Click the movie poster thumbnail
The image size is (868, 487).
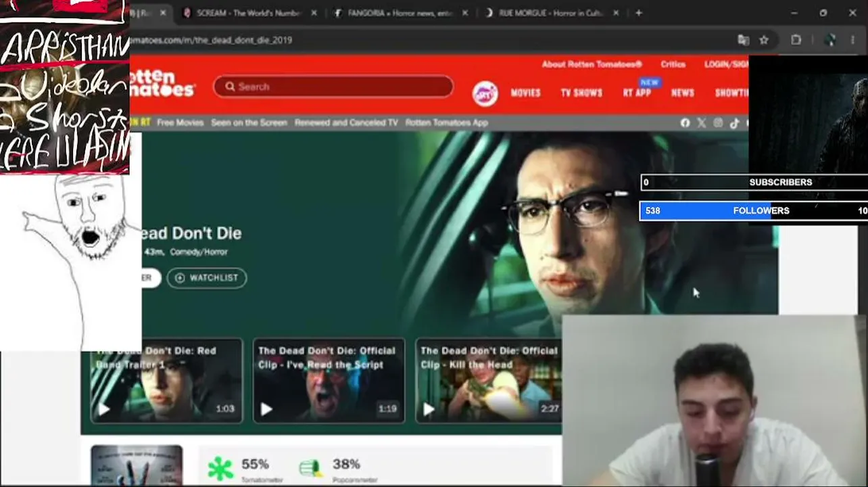tap(137, 465)
